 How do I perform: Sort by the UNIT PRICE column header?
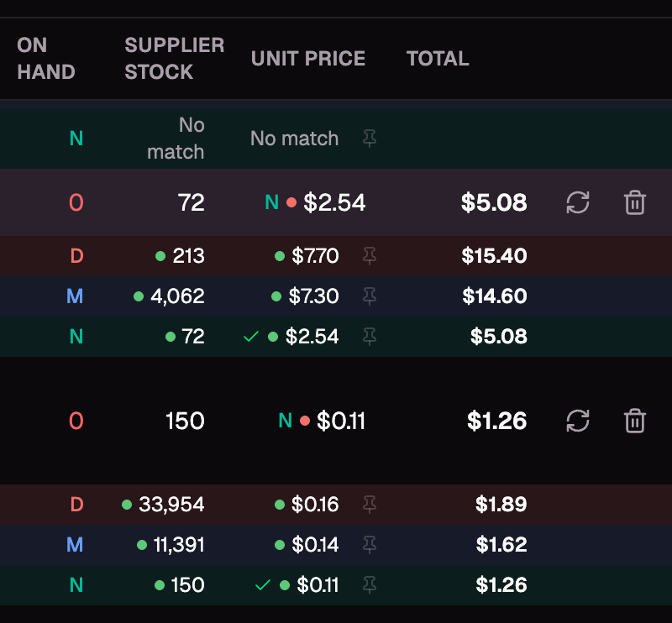[x=308, y=59]
